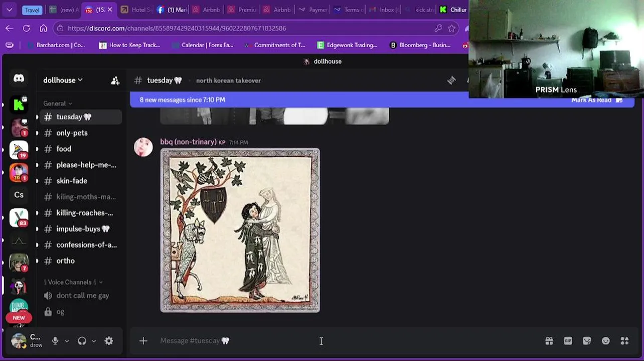
Task: Toggle headphone deafen
Action: point(82,341)
